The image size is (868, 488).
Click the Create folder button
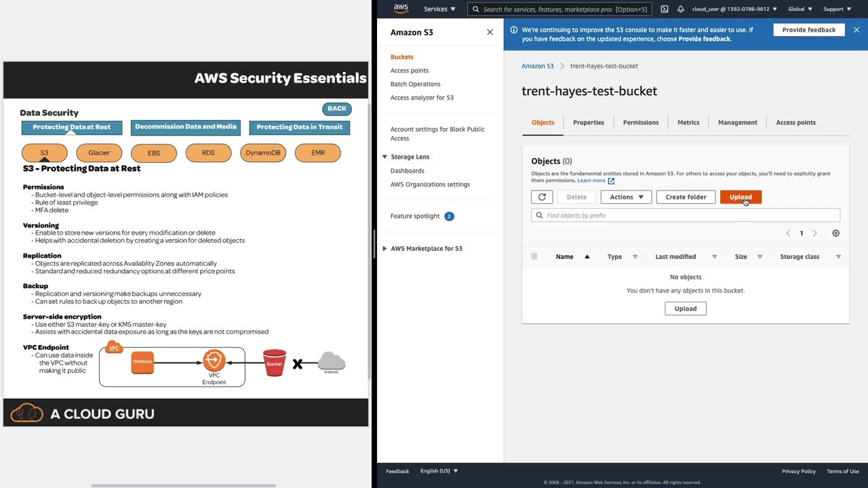[685, 197]
